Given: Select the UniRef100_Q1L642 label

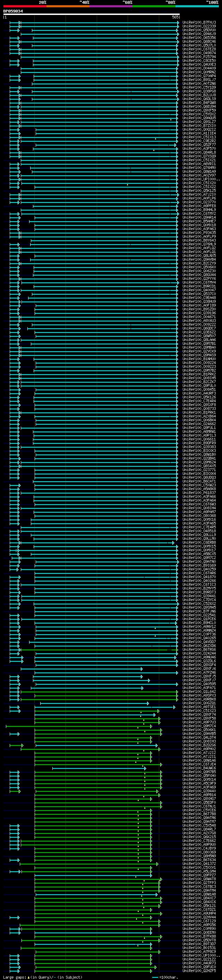Looking at the screenshot, I should pos(199,691).
